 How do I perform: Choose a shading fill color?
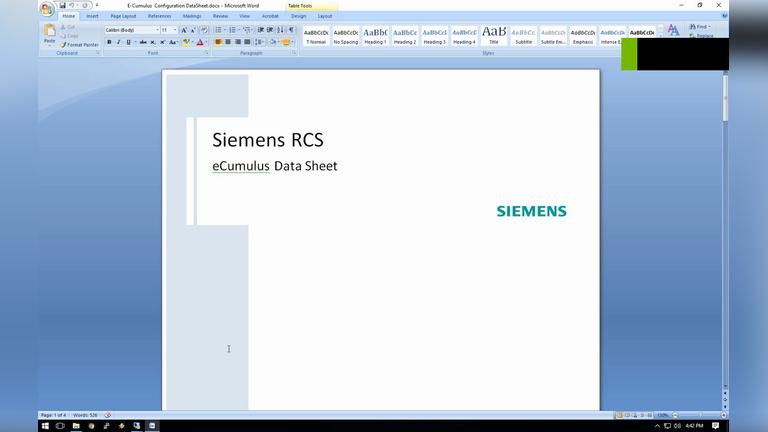[x=273, y=43]
